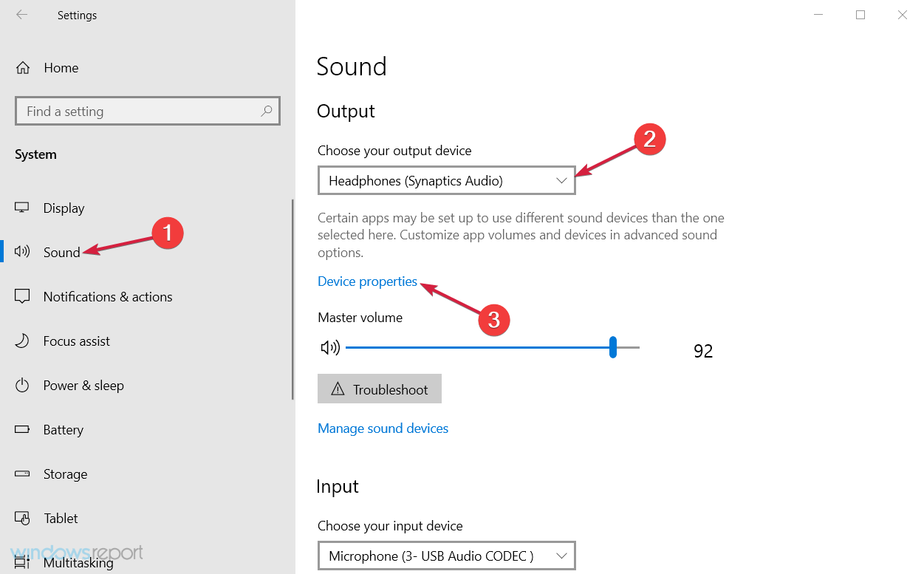924x574 pixels.
Task: Click the Power & sleep icon
Action: pyautogui.click(x=23, y=386)
